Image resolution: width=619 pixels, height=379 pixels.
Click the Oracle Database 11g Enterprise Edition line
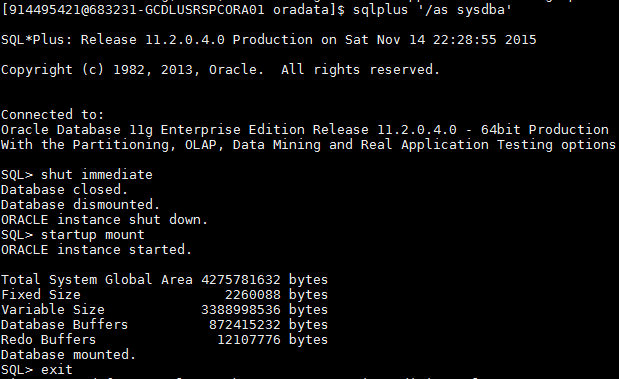[x=305, y=129]
